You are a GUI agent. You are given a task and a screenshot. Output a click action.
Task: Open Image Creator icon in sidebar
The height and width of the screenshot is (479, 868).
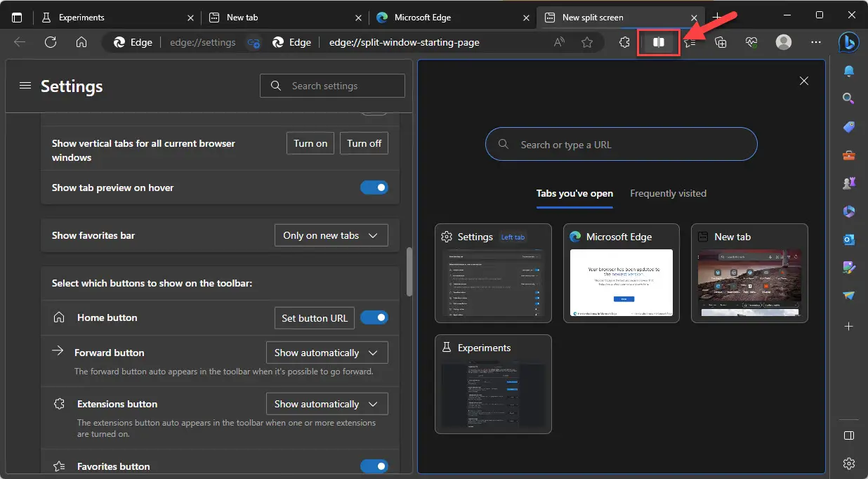[849, 268]
